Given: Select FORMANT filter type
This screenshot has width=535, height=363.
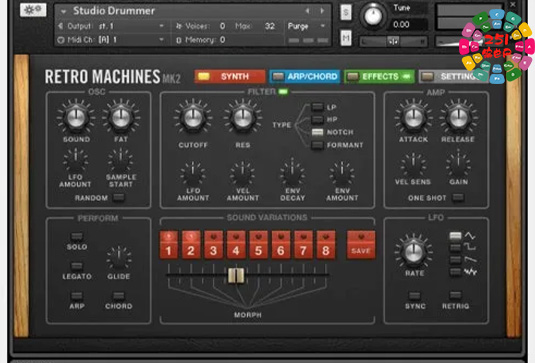Looking at the screenshot, I should point(317,145).
